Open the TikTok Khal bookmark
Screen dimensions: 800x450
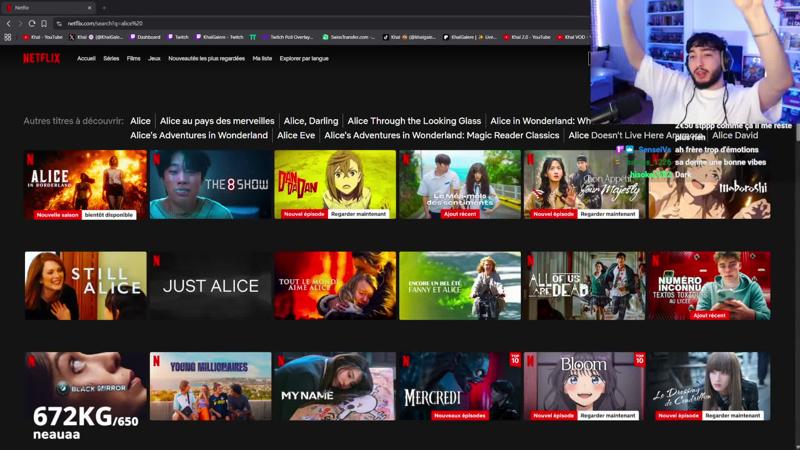point(410,37)
